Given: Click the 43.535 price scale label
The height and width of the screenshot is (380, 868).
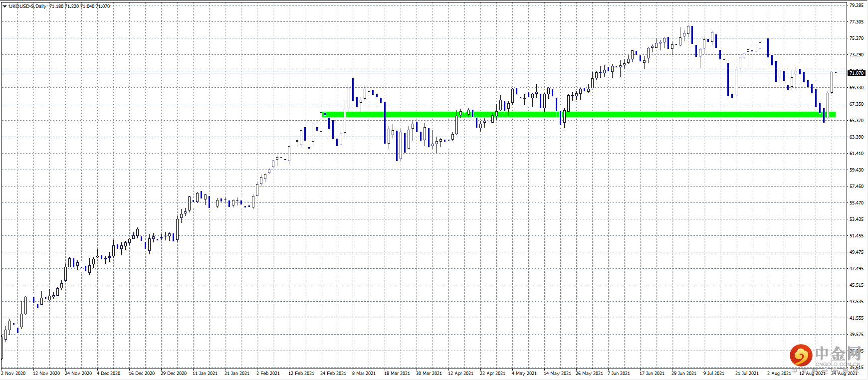Looking at the screenshot, I should coord(857,302).
